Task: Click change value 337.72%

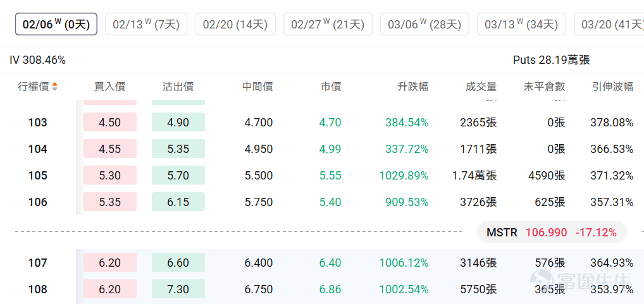Action: tap(407, 149)
